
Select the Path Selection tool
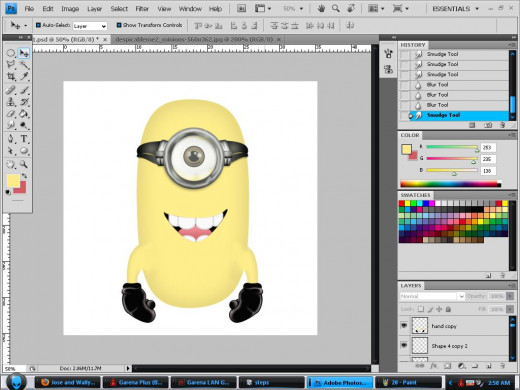click(11, 151)
